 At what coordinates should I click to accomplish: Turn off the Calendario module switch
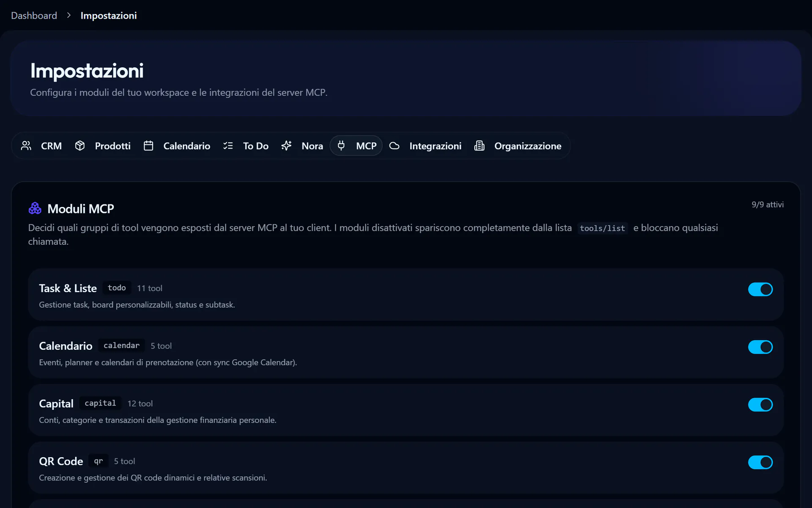(760, 347)
